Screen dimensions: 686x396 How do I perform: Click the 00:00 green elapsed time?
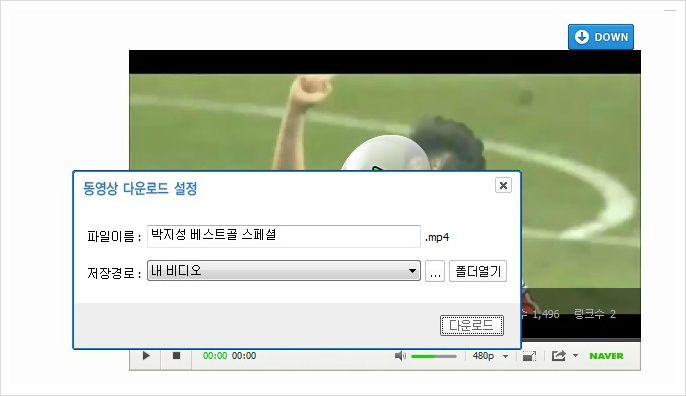[215, 356]
